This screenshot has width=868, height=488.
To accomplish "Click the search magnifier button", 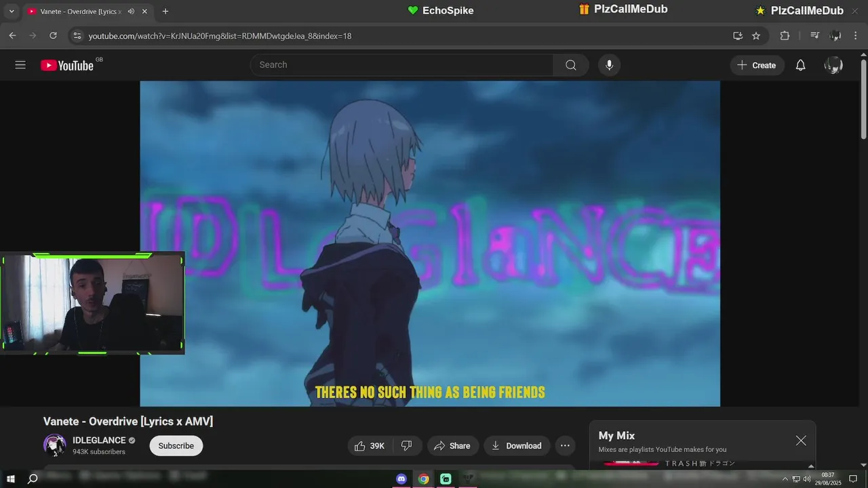I will pos(571,65).
